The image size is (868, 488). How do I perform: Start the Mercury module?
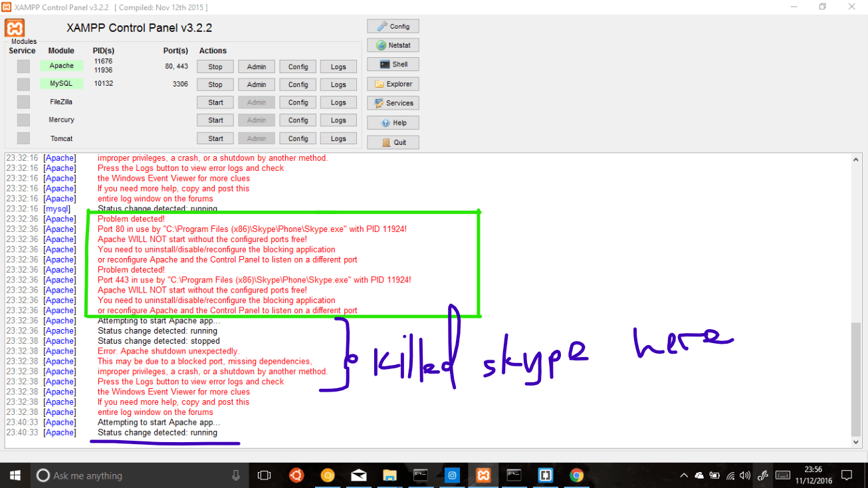(215, 120)
